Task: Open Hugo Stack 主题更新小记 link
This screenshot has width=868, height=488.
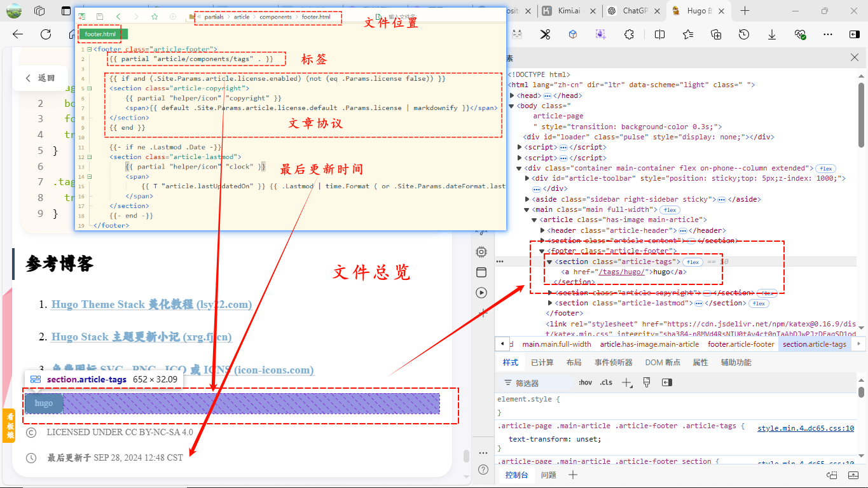Action: (x=141, y=337)
